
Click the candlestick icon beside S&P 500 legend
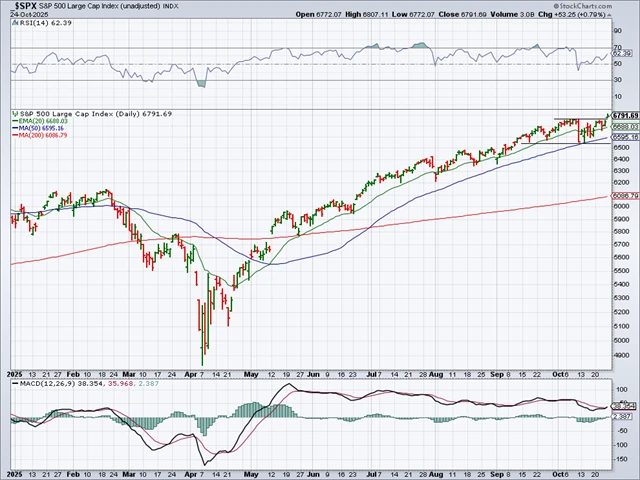pyautogui.click(x=16, y=114)
